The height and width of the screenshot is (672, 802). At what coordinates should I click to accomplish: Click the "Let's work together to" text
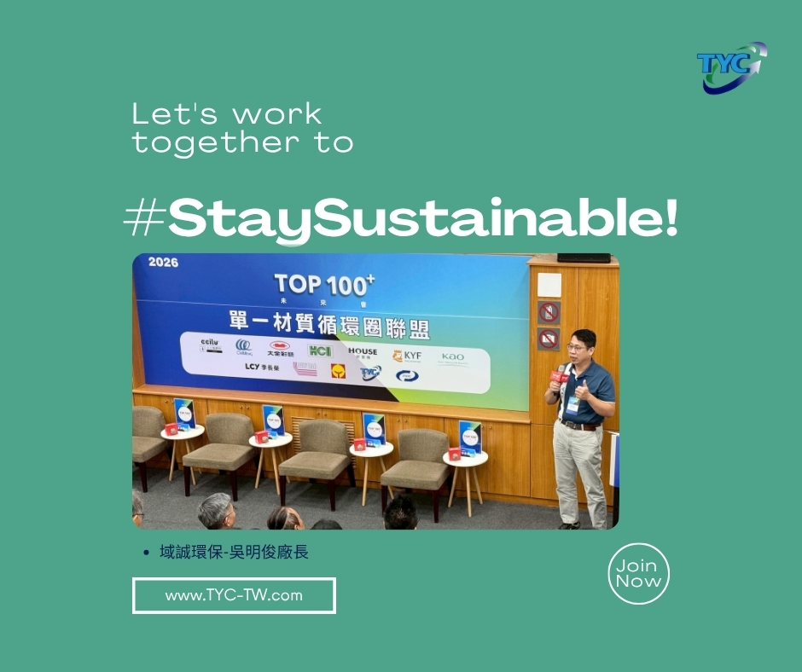click(x=242, y=129)
